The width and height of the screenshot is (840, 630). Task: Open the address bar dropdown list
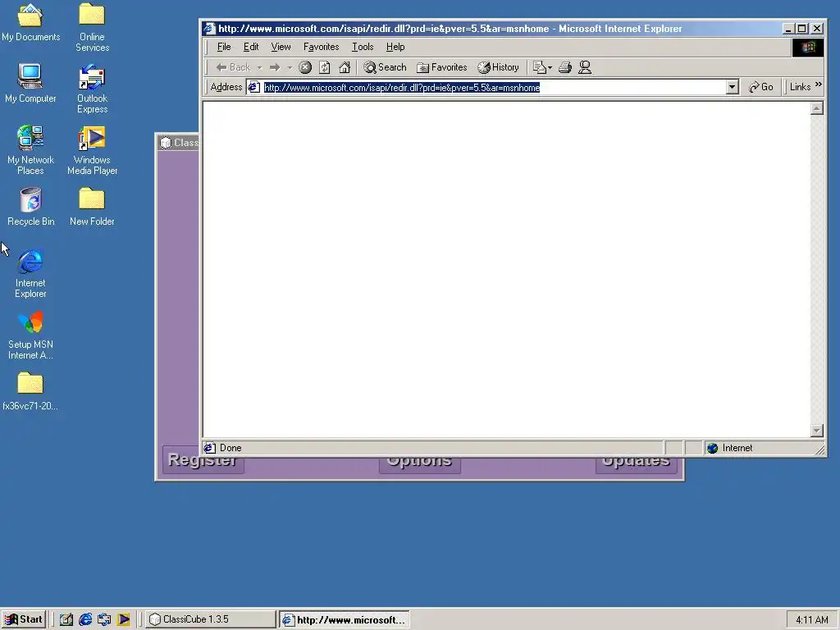point(732,87)
